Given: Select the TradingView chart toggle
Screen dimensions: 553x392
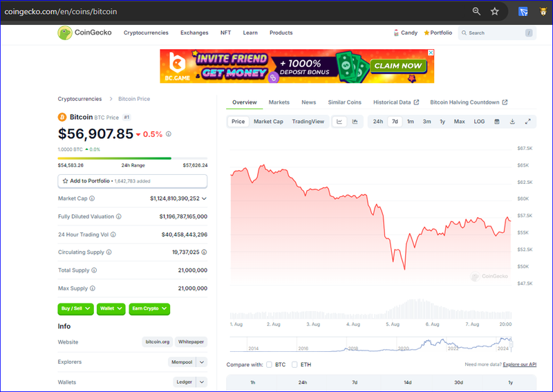Looking at the screenshot, I should (308, 122).
